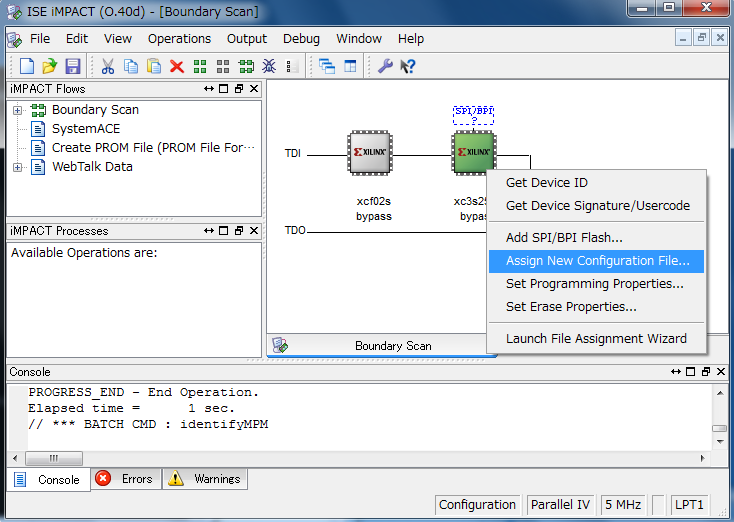
Task: Click the green grid Add Device icon
Action: coord(200,66)
